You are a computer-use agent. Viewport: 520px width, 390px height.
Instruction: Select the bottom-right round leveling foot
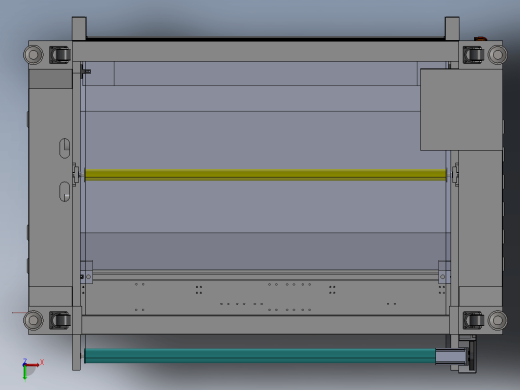pos(497,320)
